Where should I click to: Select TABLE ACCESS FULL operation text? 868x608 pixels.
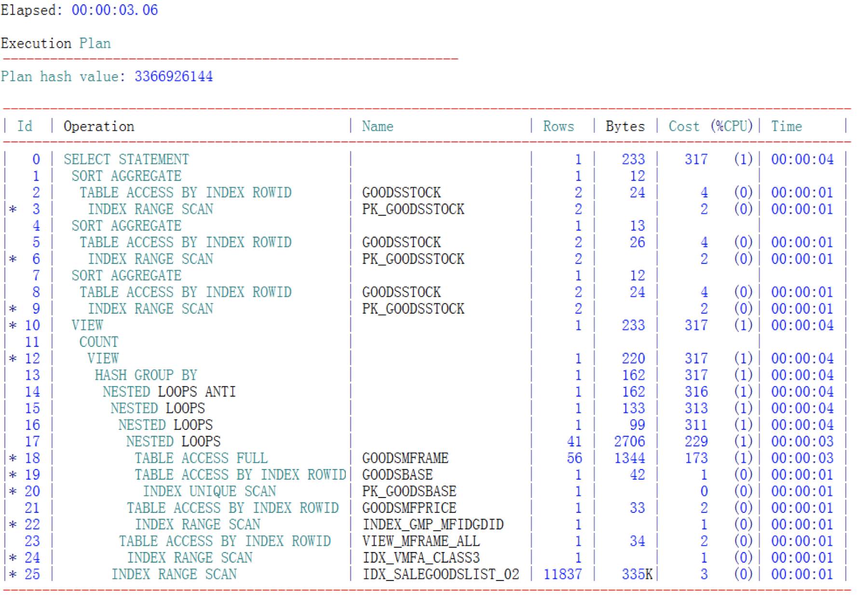pos(201,458)
